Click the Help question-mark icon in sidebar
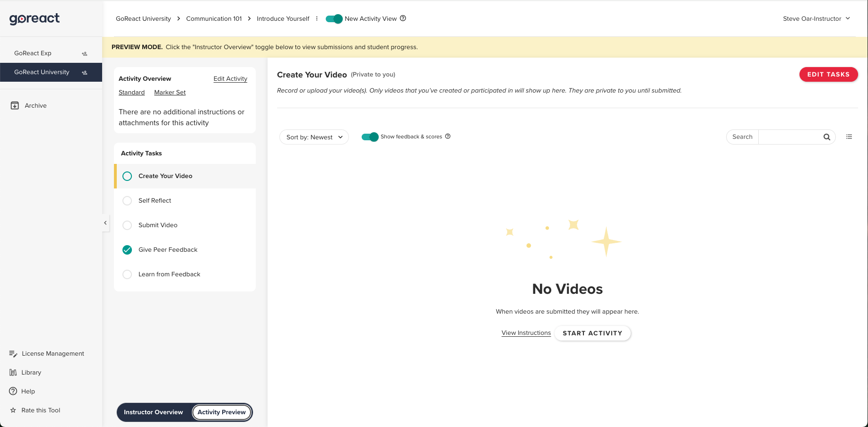This screenshot has height=427, width=868. coord(12,391)
